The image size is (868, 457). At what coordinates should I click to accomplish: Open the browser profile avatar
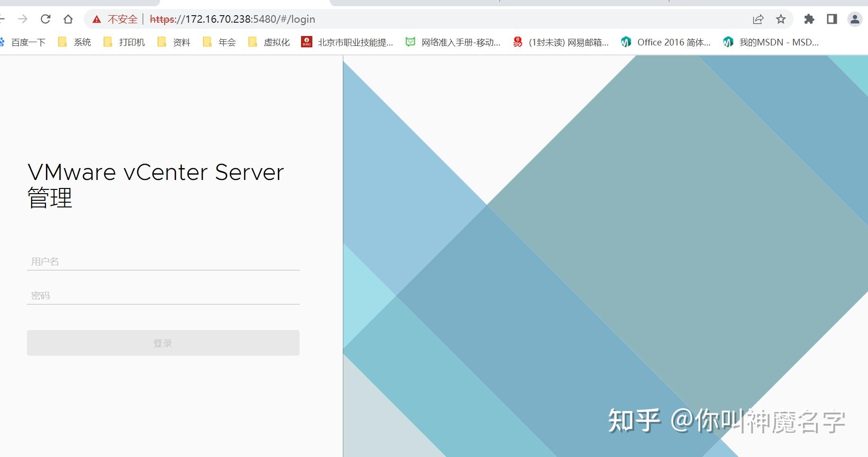854,19
